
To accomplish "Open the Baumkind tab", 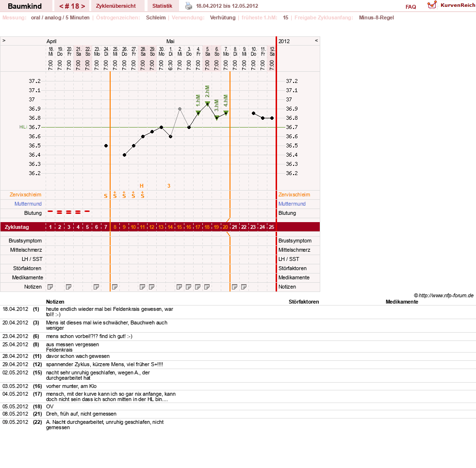I will click(25, 6).
